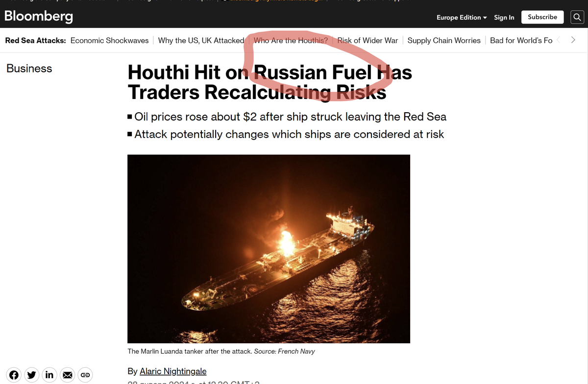Open the Supply Chain Worries topic

point(444,41)
